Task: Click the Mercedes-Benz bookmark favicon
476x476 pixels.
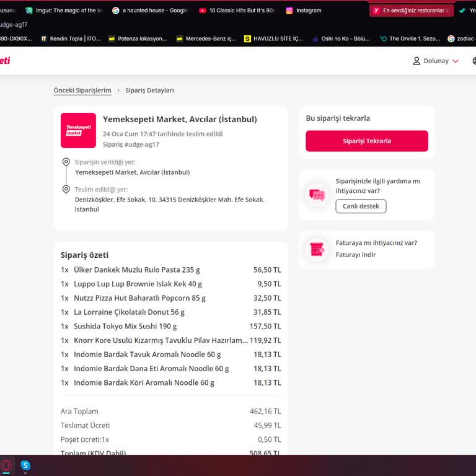Action: point(179,39)
